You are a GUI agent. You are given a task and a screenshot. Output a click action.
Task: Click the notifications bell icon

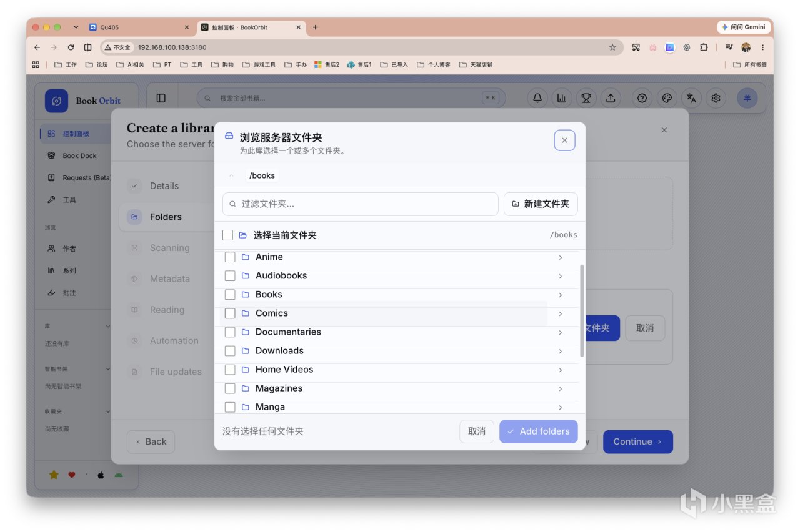pos(537,98)
